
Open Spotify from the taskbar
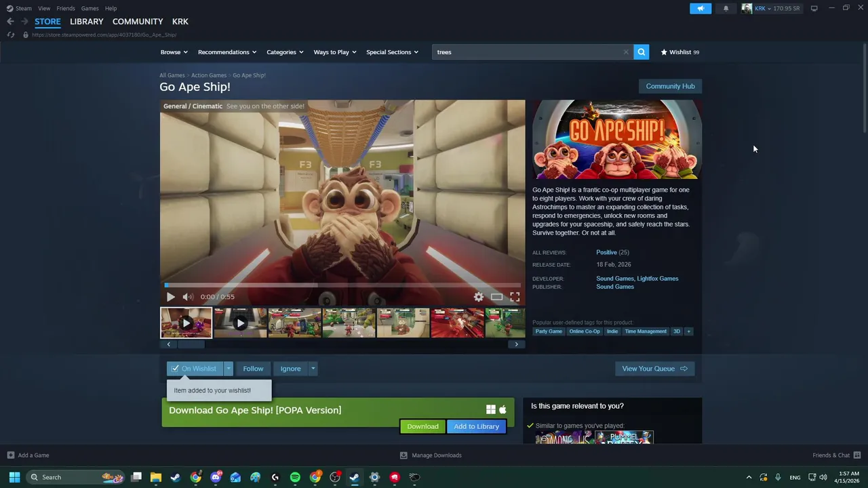[295, 477]
